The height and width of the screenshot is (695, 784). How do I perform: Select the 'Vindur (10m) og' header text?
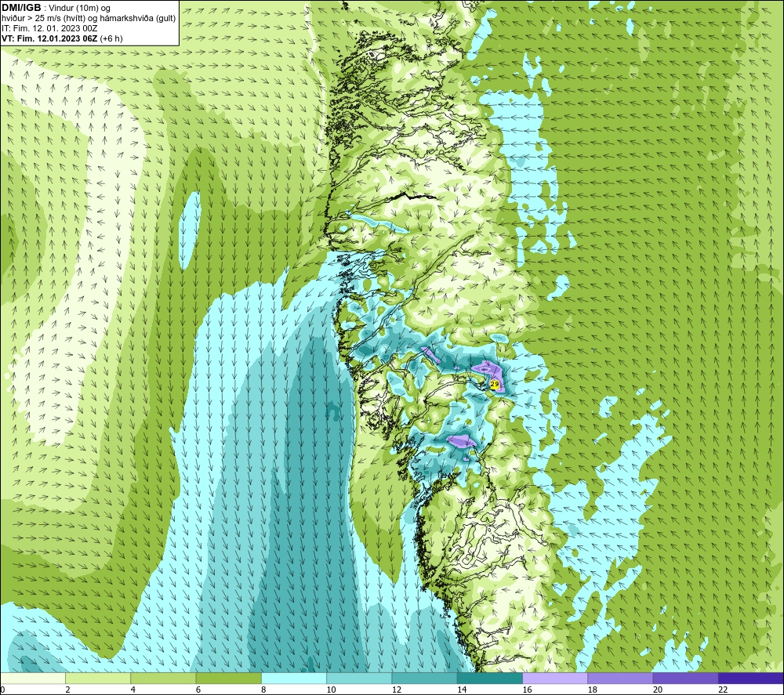click(79, 8)
